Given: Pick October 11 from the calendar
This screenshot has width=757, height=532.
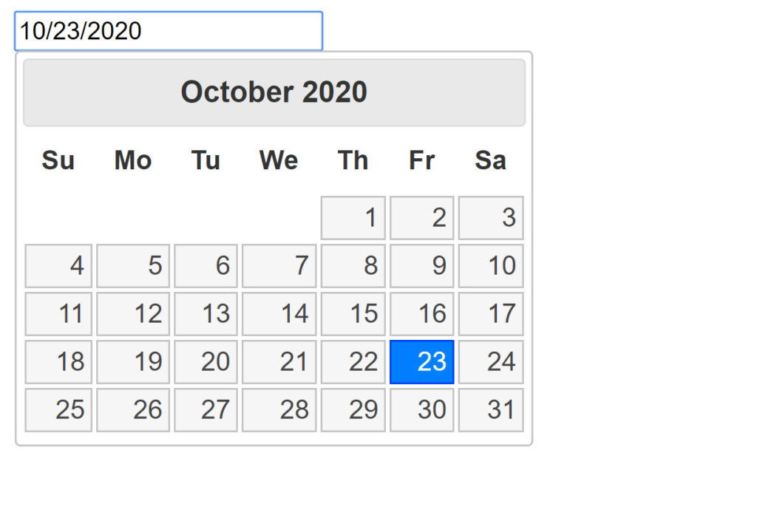Looking at the screenshot, I should [58, 313].
